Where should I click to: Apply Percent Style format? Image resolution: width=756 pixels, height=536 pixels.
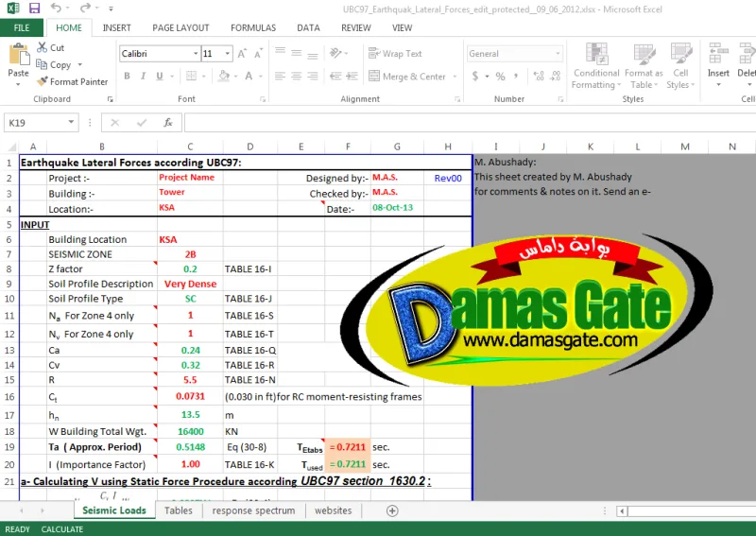pos(501,77)
